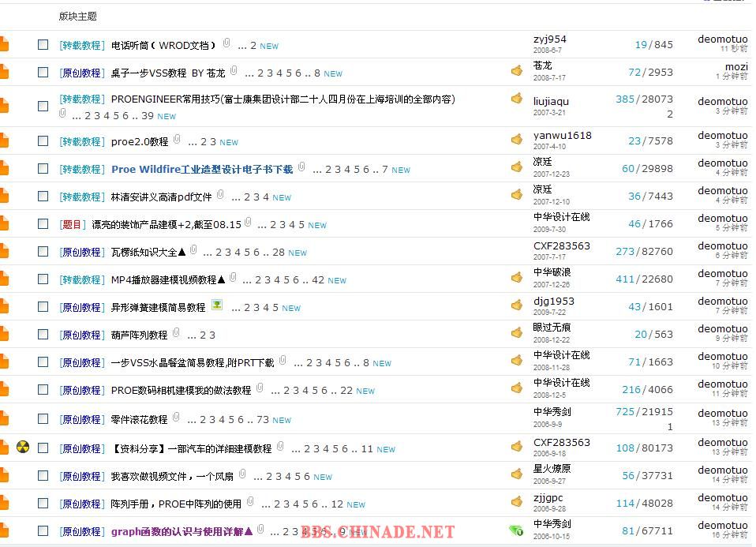This screenshot has width=756, height=547.
Task: Click thumb icon beside zjjgpc author
Action: [517, 501]
